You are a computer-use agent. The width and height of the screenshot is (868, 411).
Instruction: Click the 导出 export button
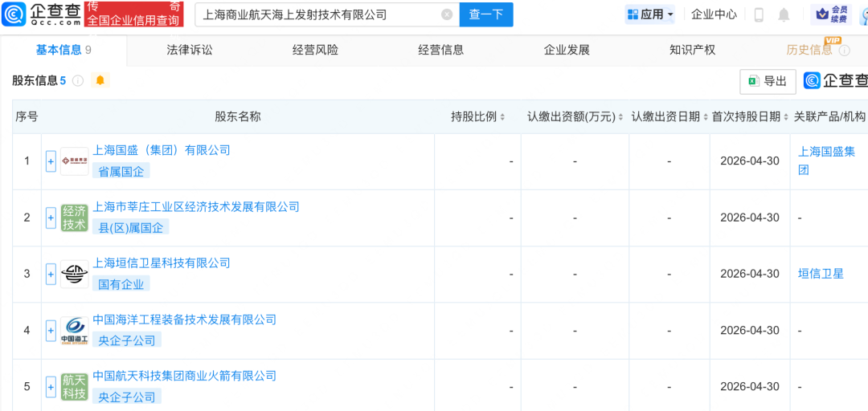pyautogui.click(x=768, y=81)
